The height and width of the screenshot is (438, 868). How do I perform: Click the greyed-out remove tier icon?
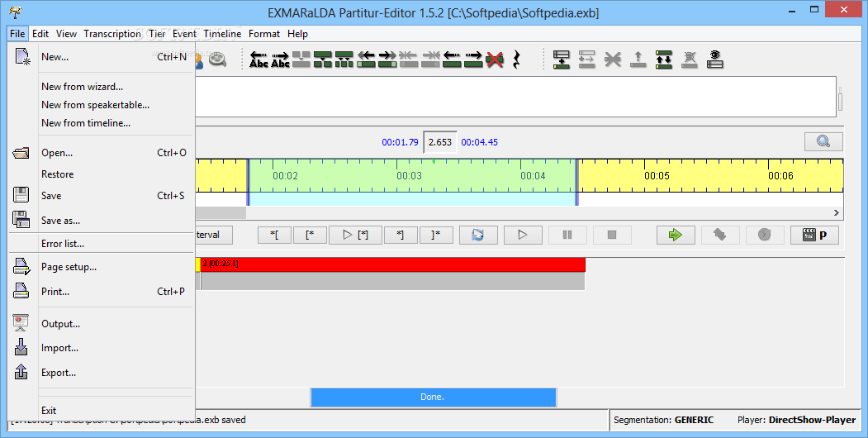612,60
